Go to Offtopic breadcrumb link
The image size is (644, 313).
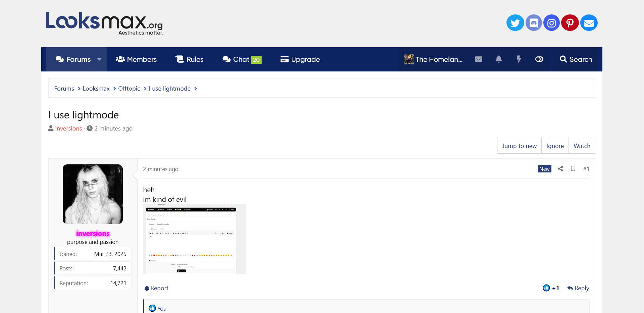[x=129, y=89]
